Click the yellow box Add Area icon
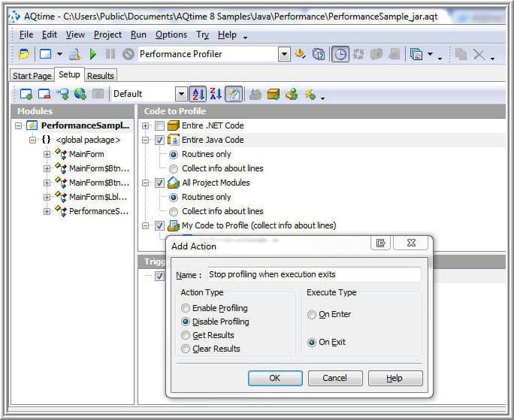The image size is (514, 420). [274, 94]
